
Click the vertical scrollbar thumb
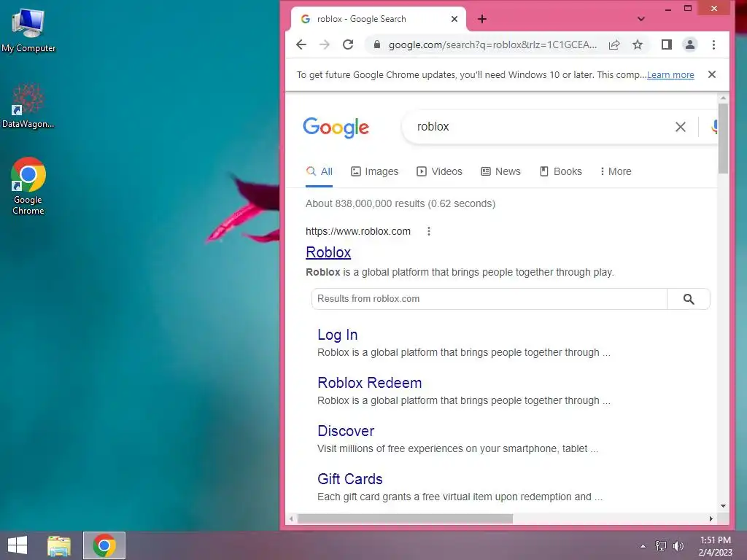(x=723, y=139)
